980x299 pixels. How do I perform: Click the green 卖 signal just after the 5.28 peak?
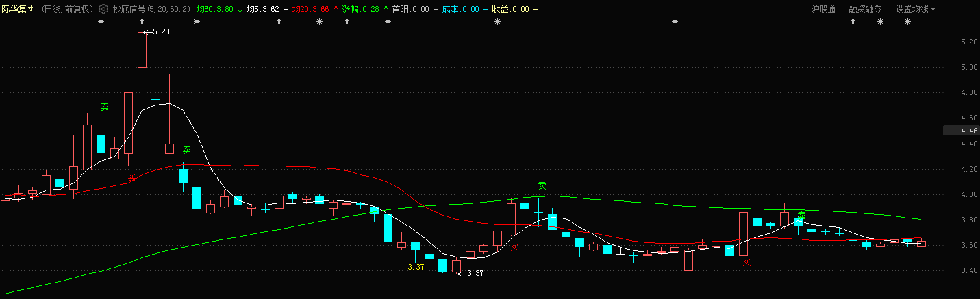point(186,150)
